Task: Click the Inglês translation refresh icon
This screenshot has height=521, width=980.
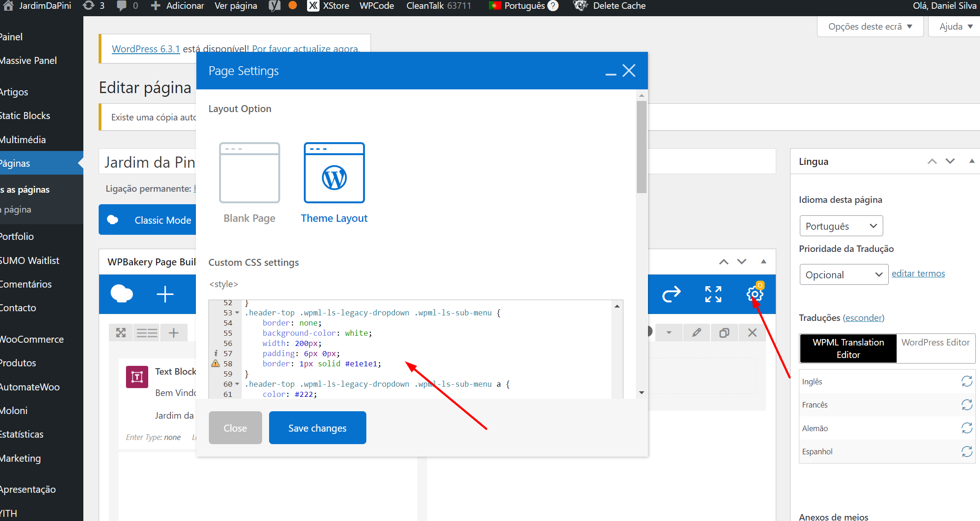Action: 967,382
